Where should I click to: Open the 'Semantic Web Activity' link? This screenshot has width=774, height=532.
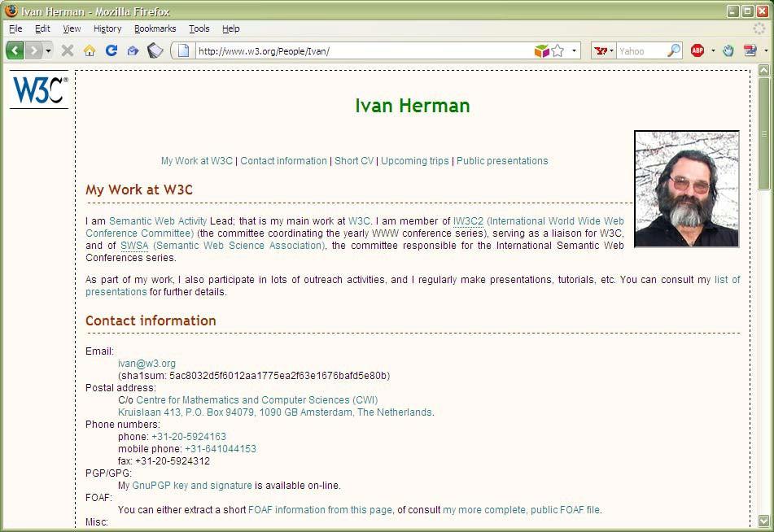pos(158,221)
